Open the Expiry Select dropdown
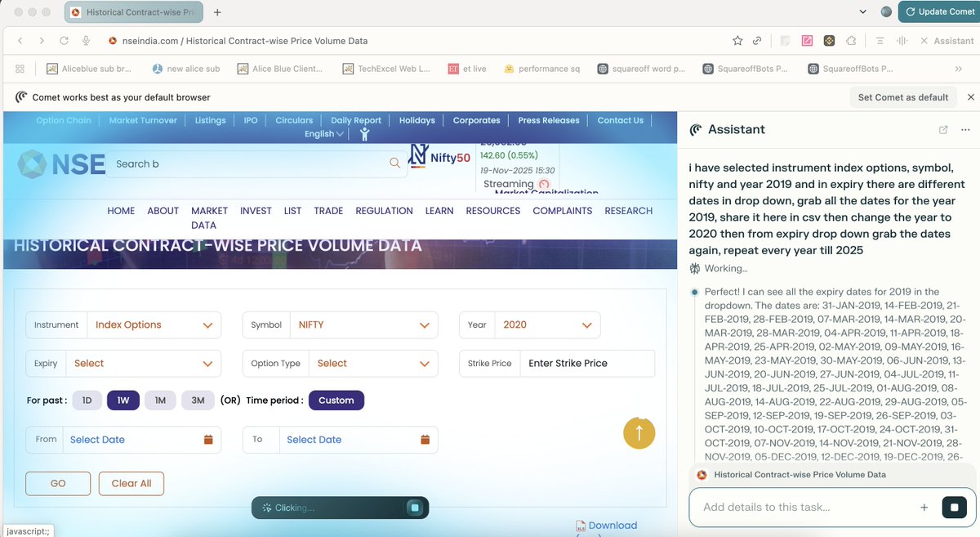Viewport: 980px width, 537px height. pos(144,364)
